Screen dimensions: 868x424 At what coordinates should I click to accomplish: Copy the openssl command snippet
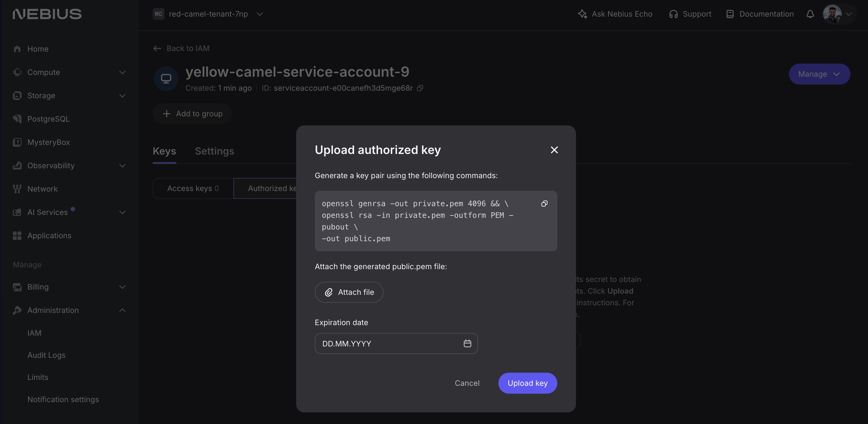click(x=544, y=204)
